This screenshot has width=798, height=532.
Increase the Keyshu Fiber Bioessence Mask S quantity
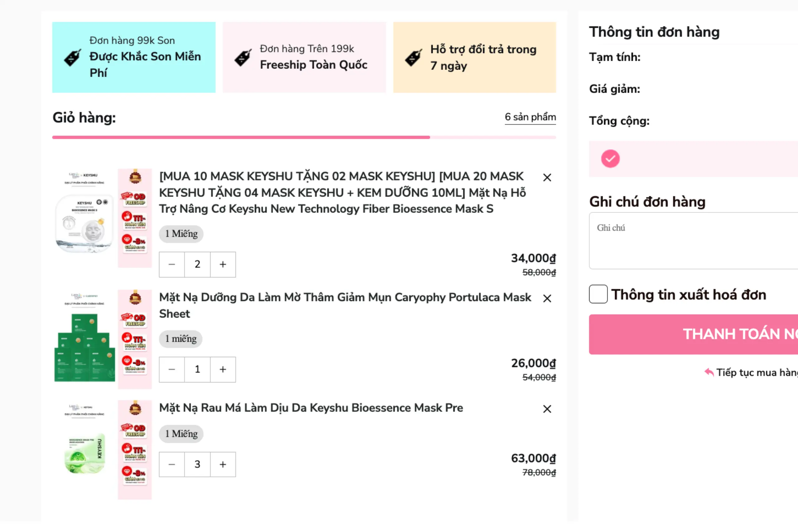click(x=223, y=264)
